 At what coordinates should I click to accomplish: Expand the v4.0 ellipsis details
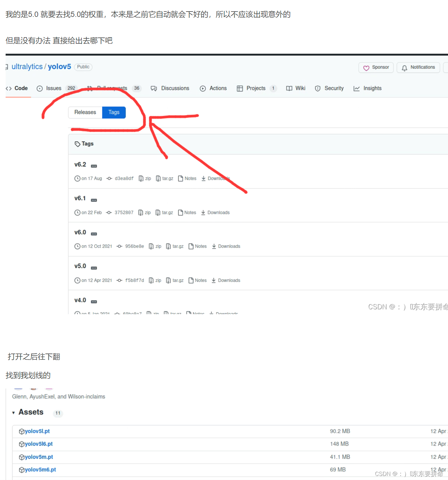tap(94, 302)
